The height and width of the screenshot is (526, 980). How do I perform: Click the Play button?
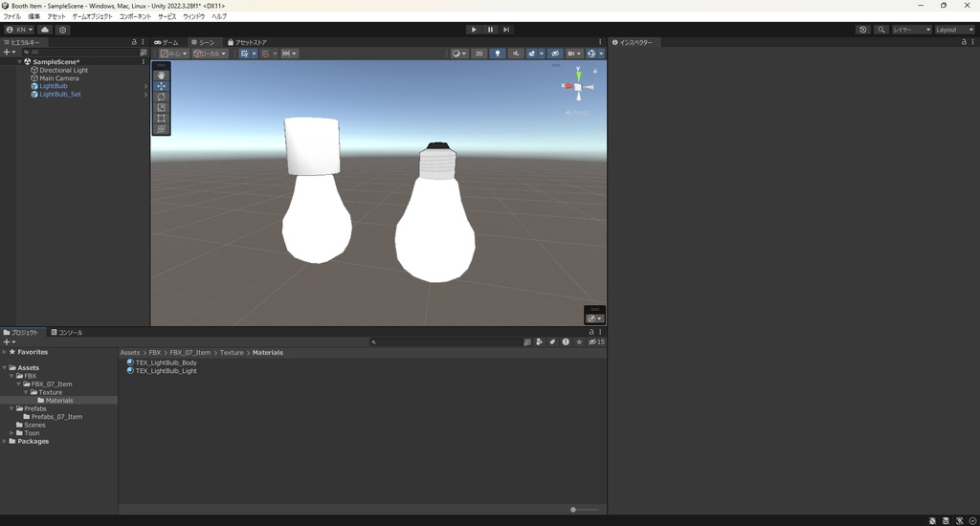(474, 30)
